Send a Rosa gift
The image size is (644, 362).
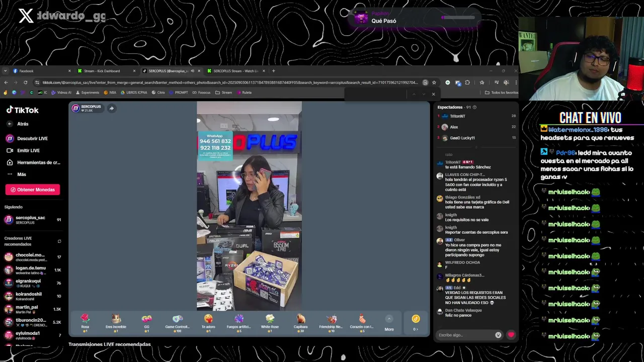[x=85, y=322]
